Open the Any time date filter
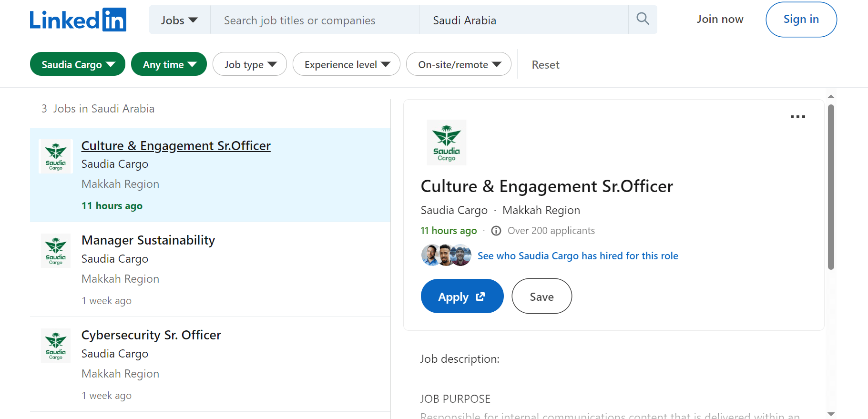The image size is (868, 419). click(169, 64)
